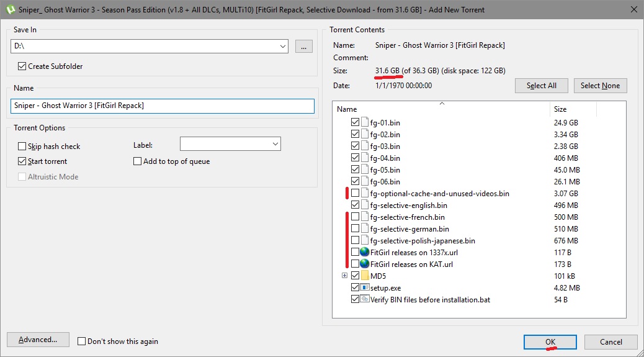Open the Save In path dropdown

pos(282,47)
